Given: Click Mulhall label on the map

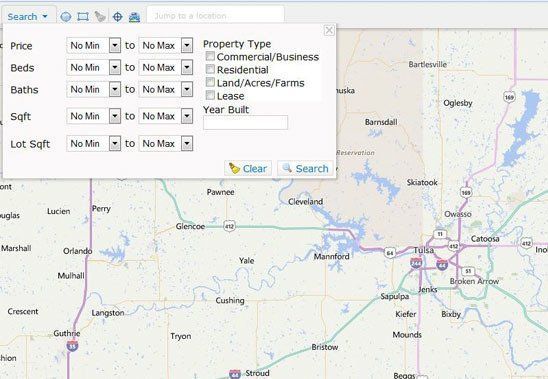Looking at the screenshot, I should (71, 276).
